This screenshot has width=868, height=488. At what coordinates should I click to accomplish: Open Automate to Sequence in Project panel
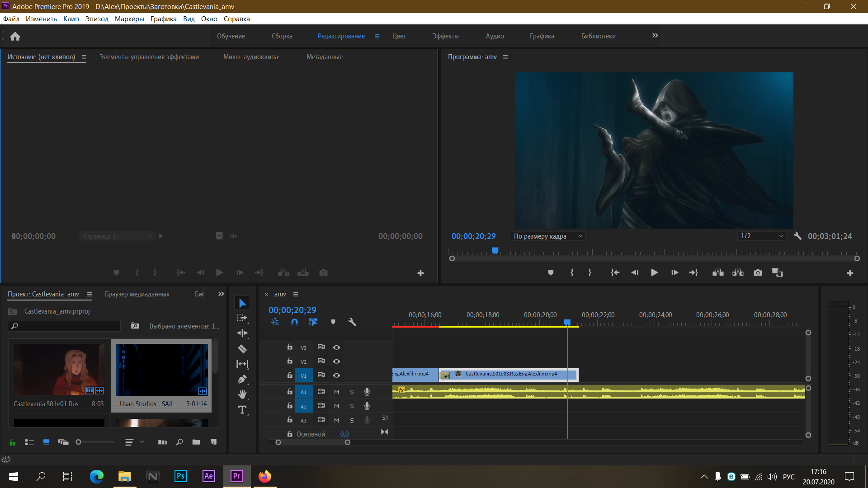coord(162,442)
